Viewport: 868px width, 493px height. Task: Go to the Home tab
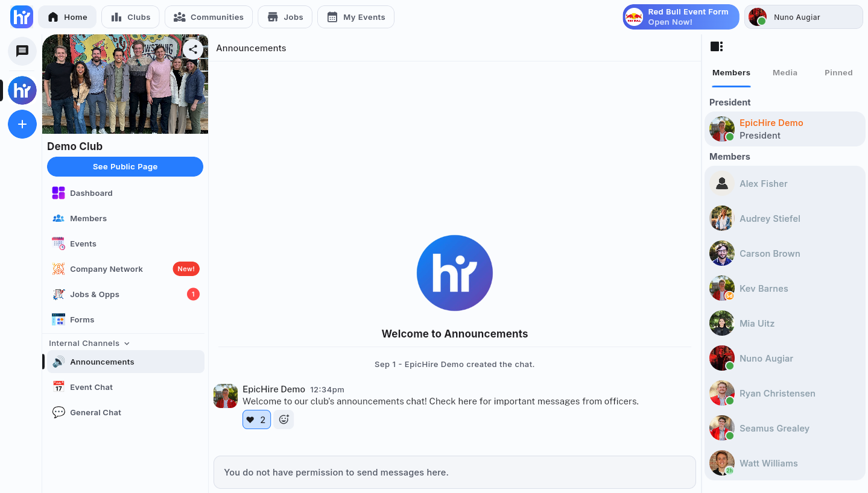tap(67, 17)
